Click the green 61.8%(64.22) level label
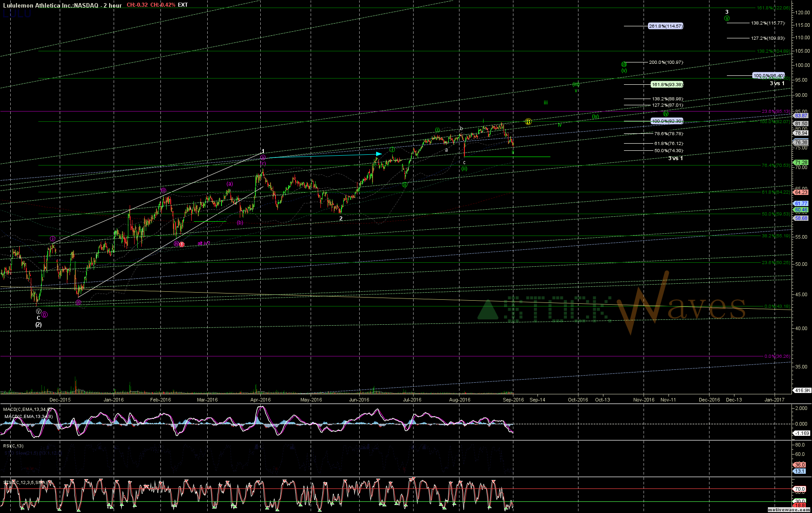 point(776,192)
